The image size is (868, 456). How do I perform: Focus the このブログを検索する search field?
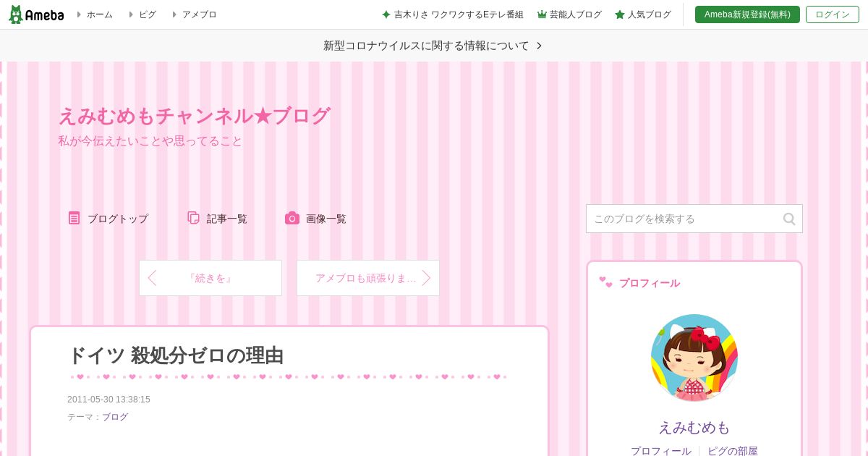coord(684,219)
